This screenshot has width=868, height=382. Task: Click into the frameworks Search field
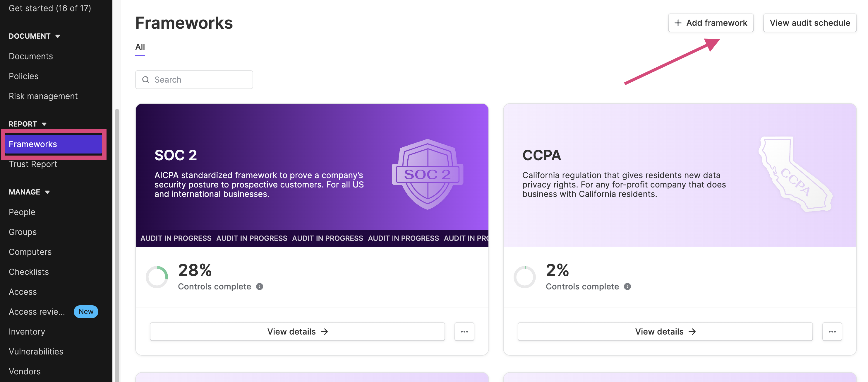coord(194,80)
